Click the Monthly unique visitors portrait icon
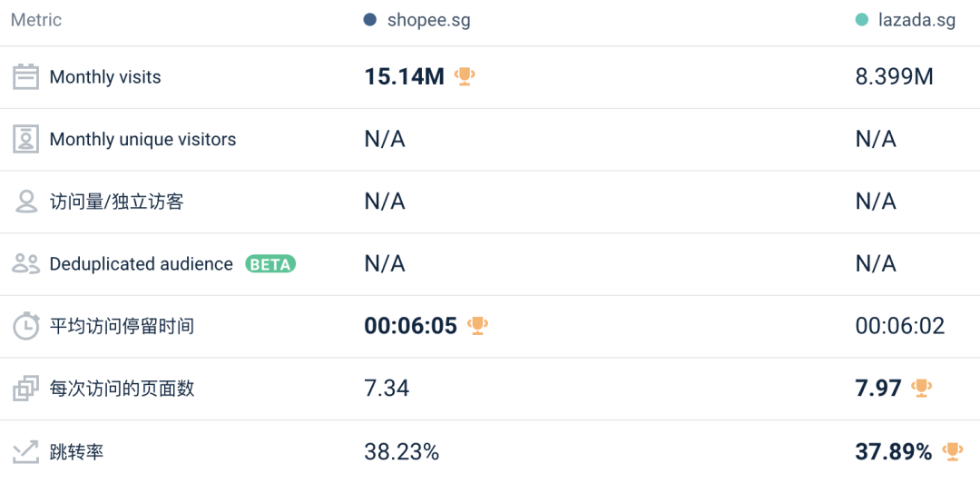The width and height of the screenshot is (980, 483). click(26, 139)
